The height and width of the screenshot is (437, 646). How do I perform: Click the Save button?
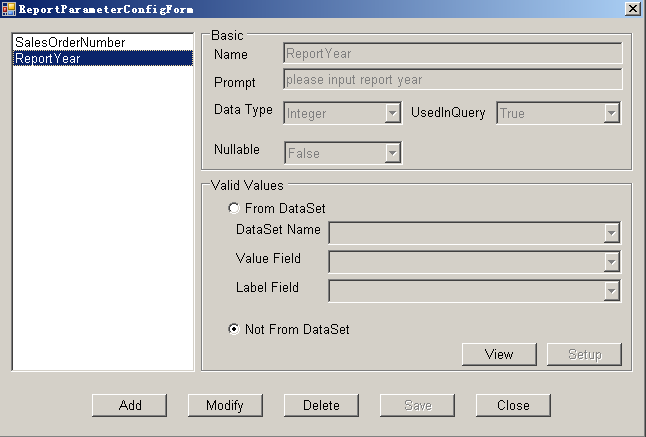click(417, 405)
